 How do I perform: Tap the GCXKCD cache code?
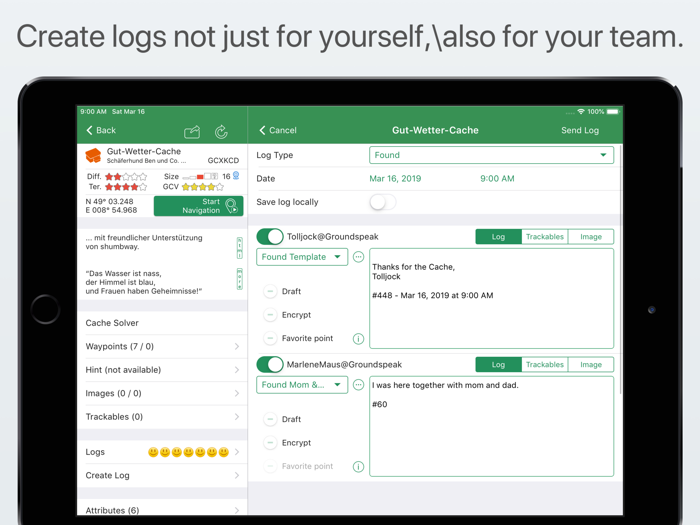(223, 160)
